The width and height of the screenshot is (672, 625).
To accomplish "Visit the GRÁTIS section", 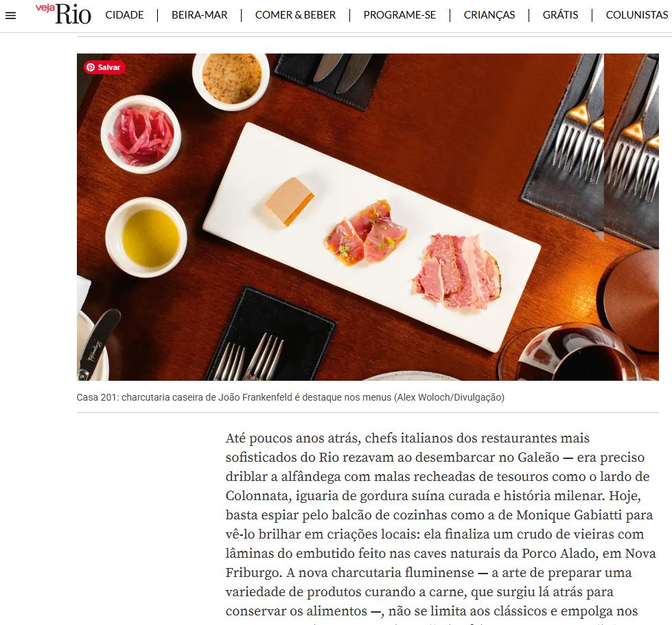I will click(x=560, y=15).
